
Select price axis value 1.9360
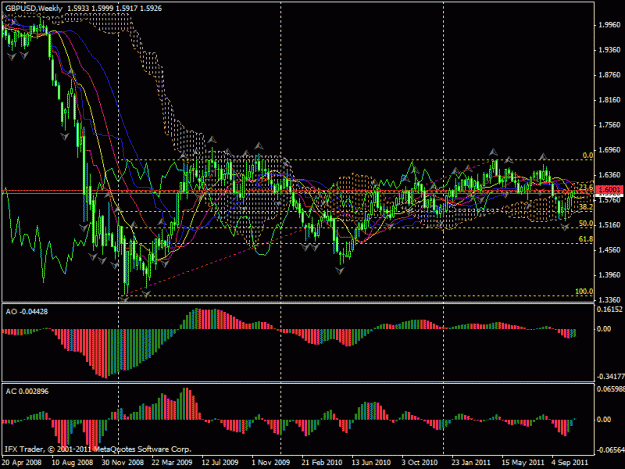coord(610,50)
